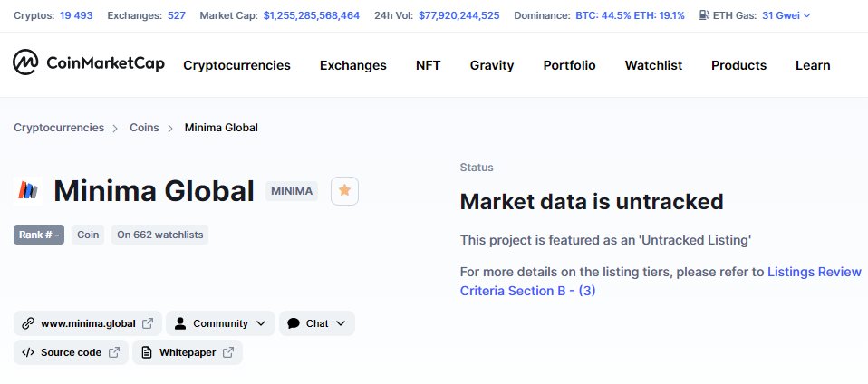Click the 'Untracked Listing' description text
This screenshot has height=384, width=868.
tap(605, 240)
